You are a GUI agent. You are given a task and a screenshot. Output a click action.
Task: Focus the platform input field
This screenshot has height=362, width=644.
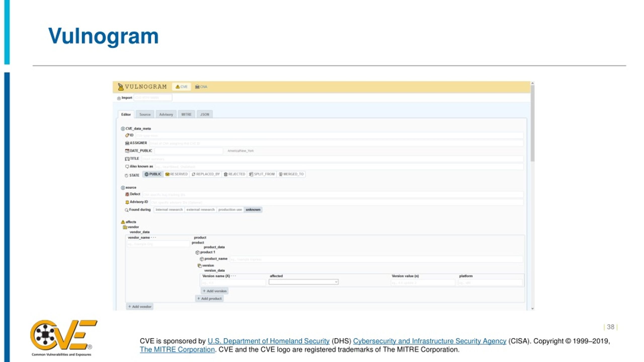coord(490,283)
